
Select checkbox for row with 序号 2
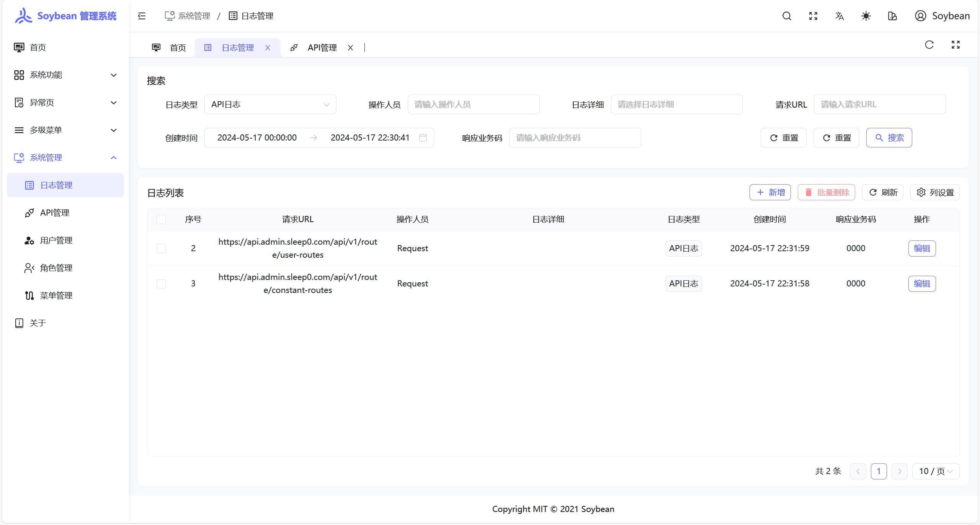point(161,249)
